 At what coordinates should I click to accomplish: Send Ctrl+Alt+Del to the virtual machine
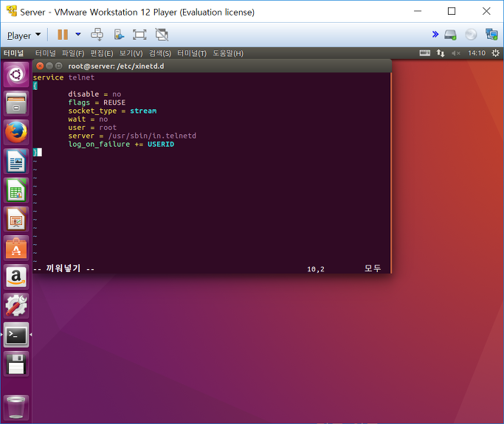pyautogui.click(x=97, y=35)
